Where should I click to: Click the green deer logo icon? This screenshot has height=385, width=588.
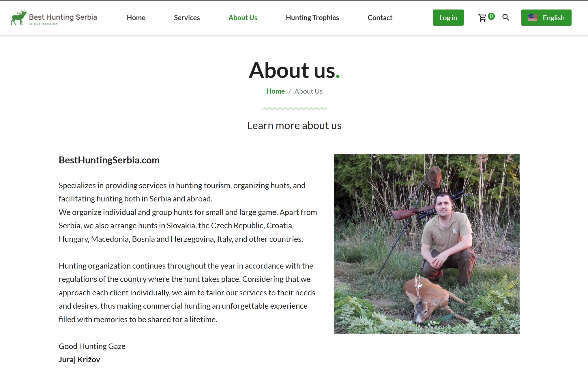(x=19, y=17)
